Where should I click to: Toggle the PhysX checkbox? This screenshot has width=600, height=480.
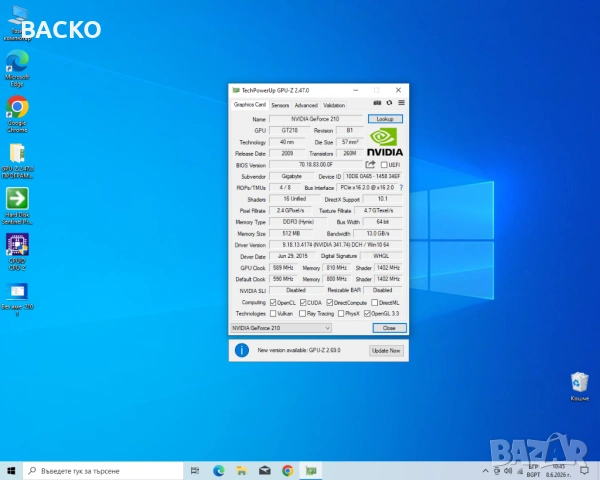pyautogui.click(x=341, y=313)
